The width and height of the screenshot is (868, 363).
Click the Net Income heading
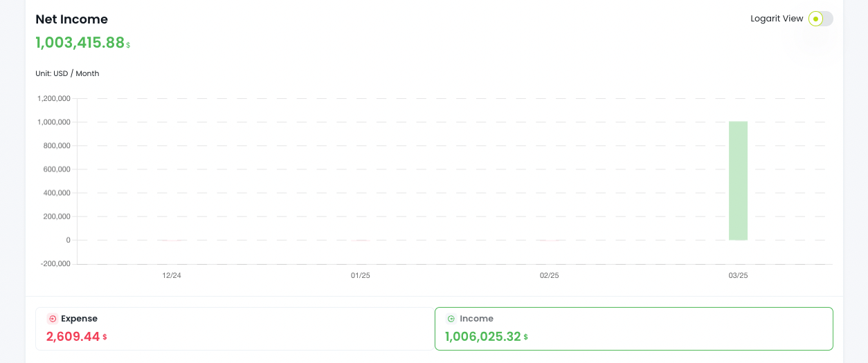[x=72, y=19]
